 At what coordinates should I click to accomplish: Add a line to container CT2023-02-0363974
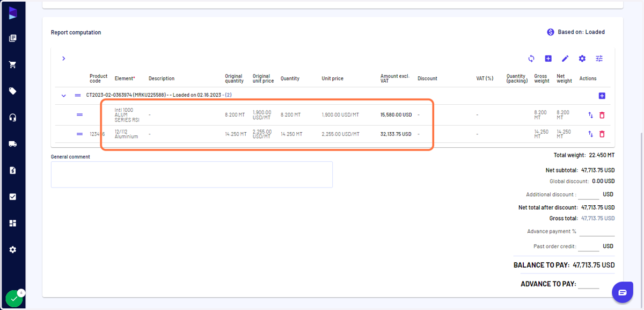tap(602, 96)
